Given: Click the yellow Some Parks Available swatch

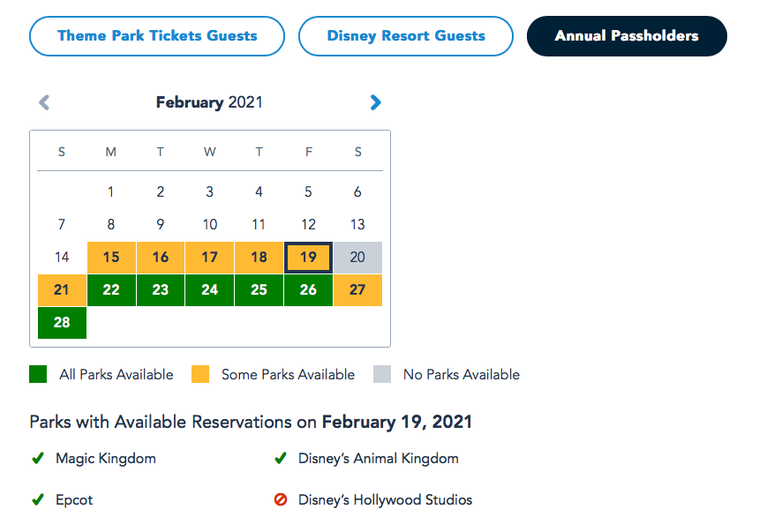Looking at the screenshot, I should click(x=200, y=374).
